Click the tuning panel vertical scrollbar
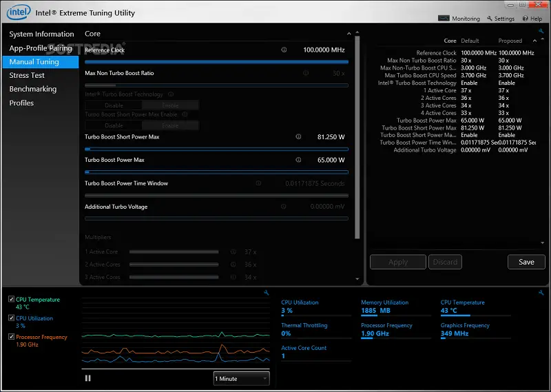 (x=357, y=137)
